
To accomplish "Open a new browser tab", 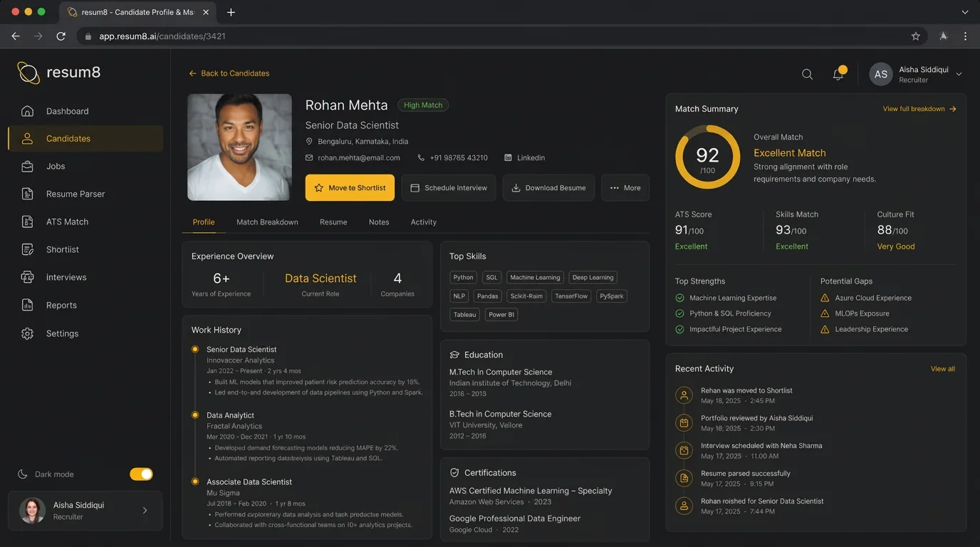I will coord(231,12).
